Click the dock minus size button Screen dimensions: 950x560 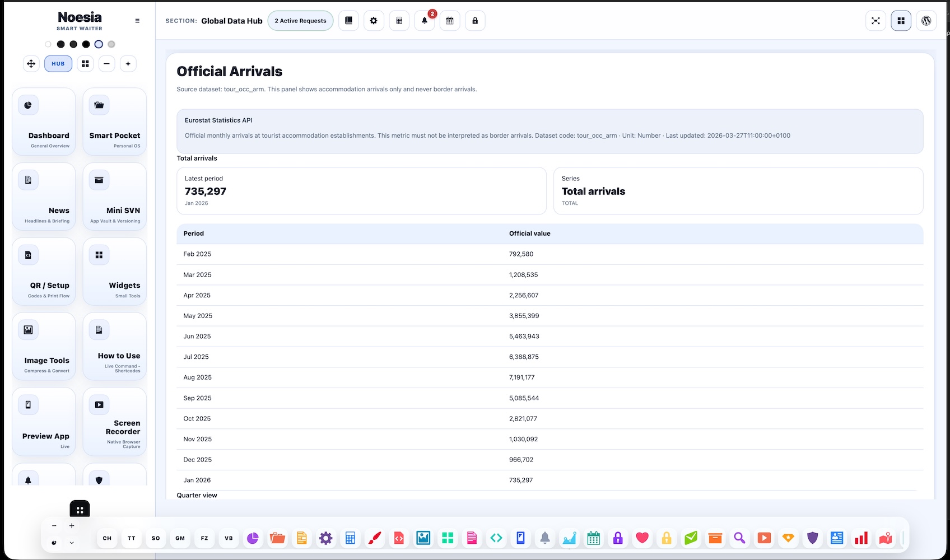[x=54, y=526]
